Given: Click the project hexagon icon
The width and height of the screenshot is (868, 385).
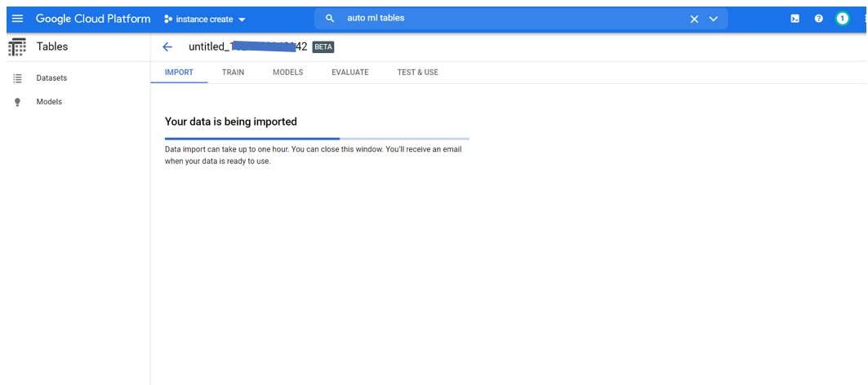Looking at the screenshot, I should (168, 20).
